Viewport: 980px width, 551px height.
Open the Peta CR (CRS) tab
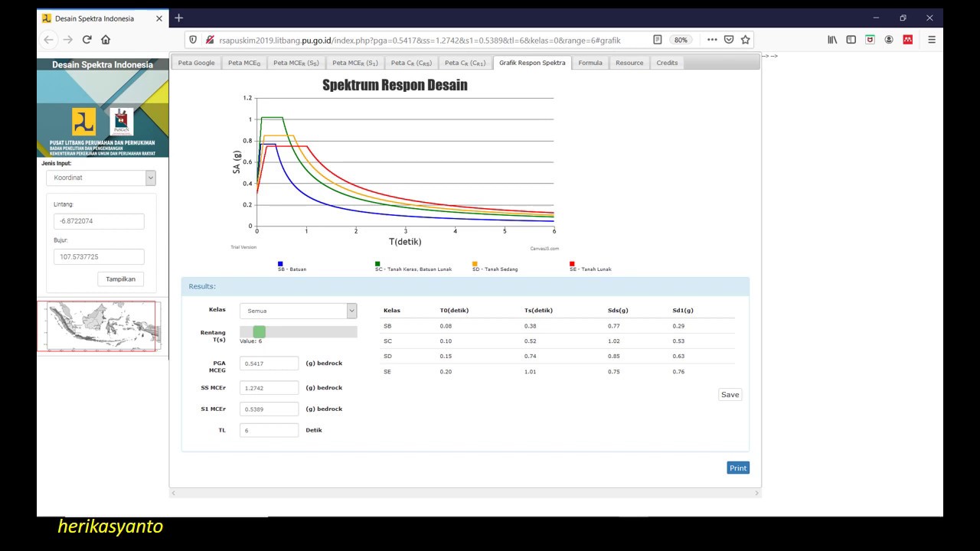(x=411, y=63)
